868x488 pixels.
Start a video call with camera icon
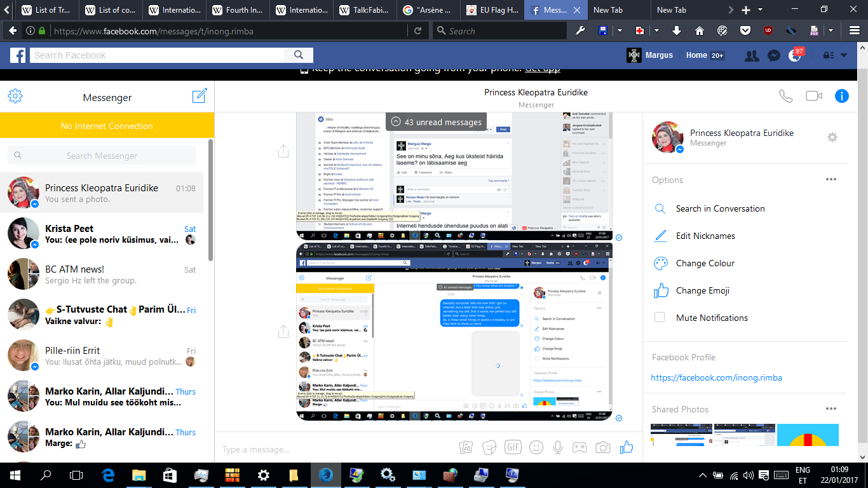pyautogui.click(x=814, y=96)
